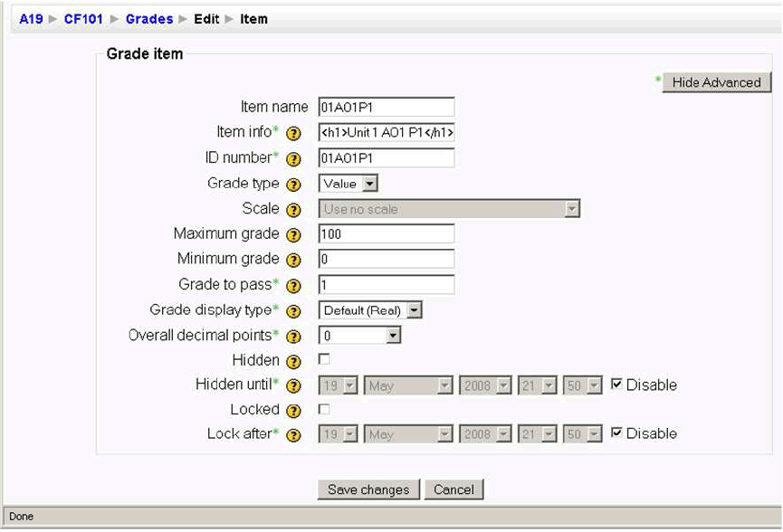Click the Grade type help icon
Viewport: 783px width, 532px height.
[x=293, y=185]
